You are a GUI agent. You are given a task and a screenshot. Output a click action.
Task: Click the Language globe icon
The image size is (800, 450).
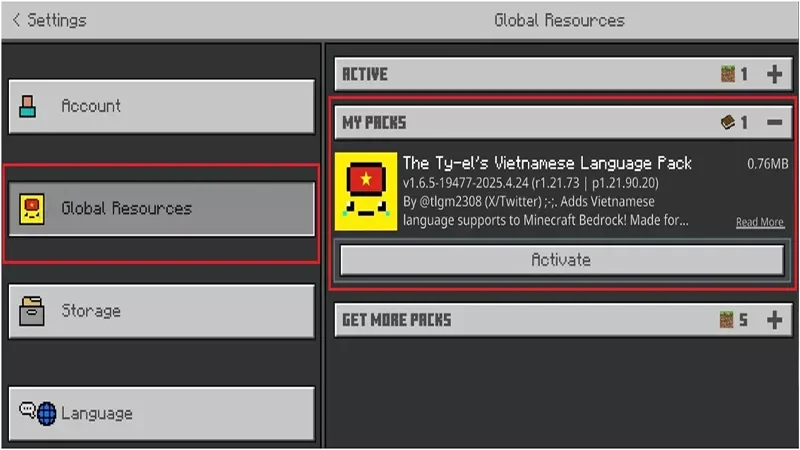46,413
